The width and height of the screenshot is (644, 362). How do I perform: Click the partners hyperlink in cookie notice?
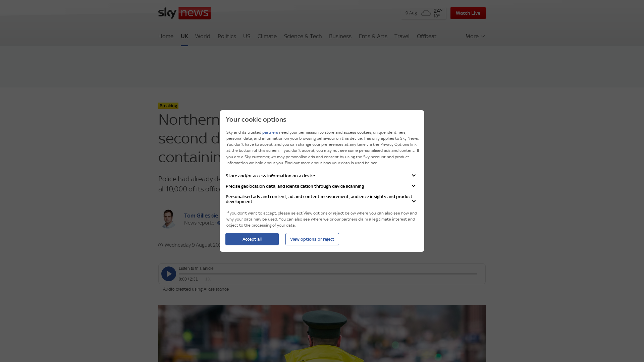pyautogui.click(x=270, y=132)
